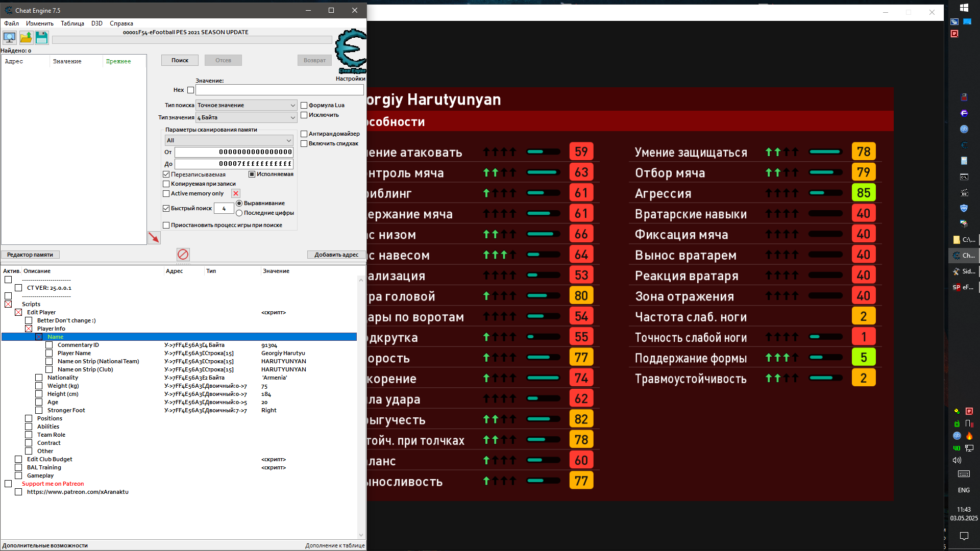Open the Тип поиска dropdown
The height and width of the screenshot is (551, 980).
246,105
